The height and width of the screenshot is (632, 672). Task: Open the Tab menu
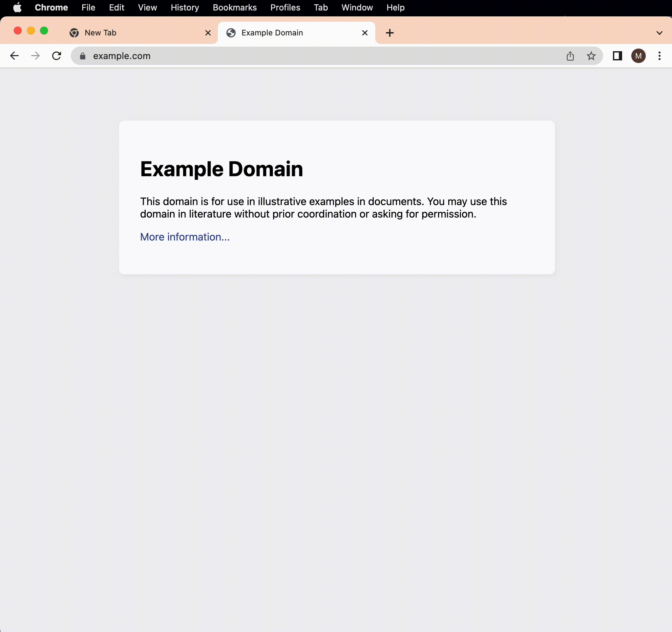(x=321, y=8)
